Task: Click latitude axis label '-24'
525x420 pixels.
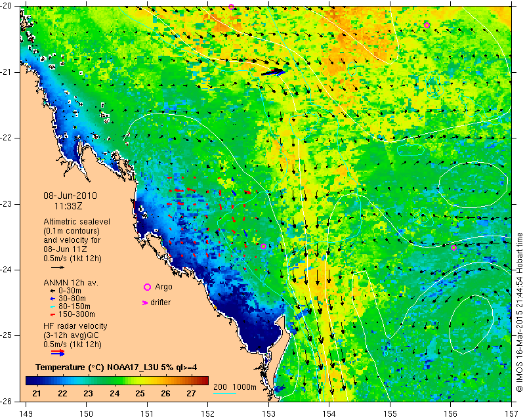Action: pos(6,270)
